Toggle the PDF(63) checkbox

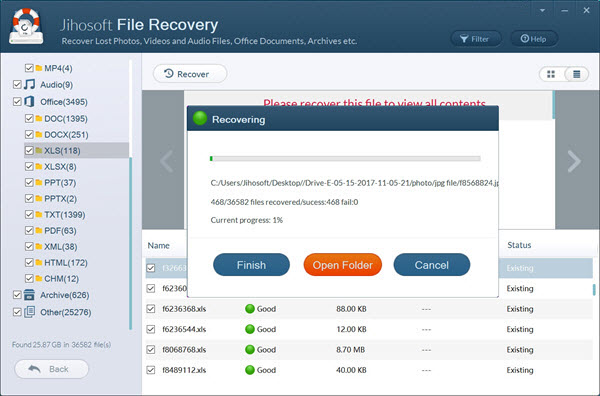[x=29, y=230]
